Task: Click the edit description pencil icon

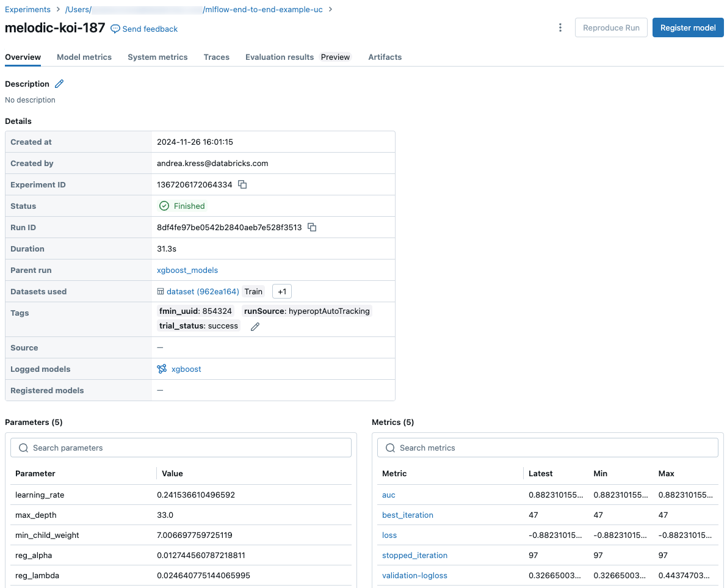Action: [x=59, y=84]
